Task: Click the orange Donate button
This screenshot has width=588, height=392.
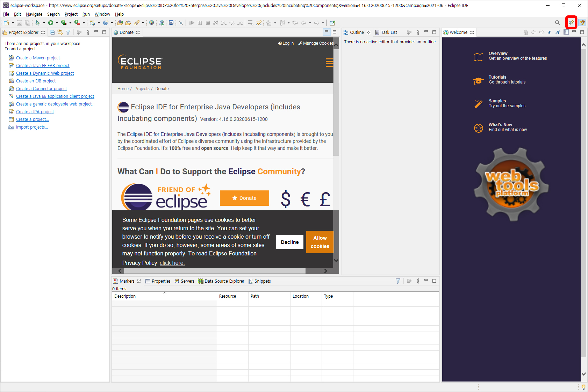Action: click(244, 198)
